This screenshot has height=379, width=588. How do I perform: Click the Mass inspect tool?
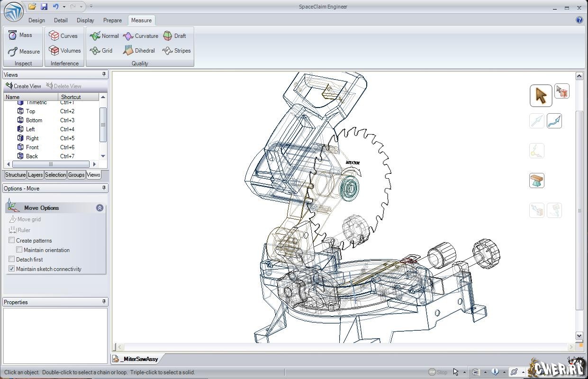click(x=20, y=35)
